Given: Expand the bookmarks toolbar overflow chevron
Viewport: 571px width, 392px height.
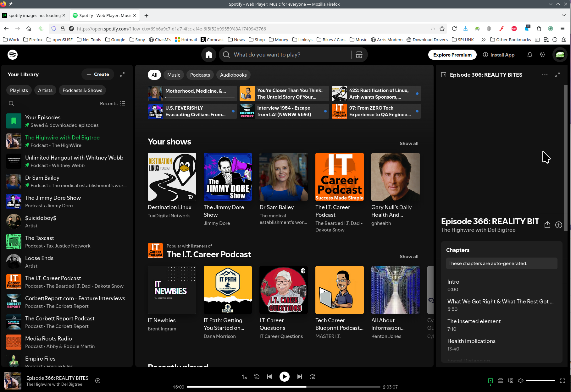Looking at the screenshot, I should tap(483, 40).
